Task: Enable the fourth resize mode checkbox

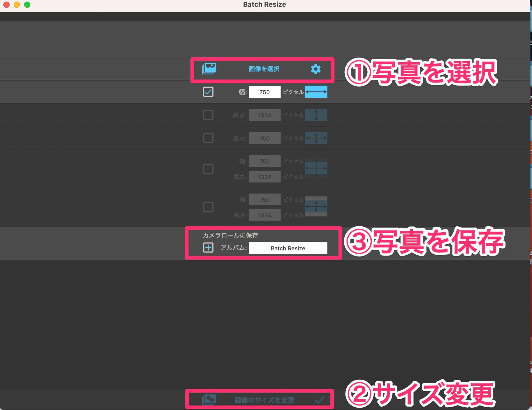Action: pos(208,169)
